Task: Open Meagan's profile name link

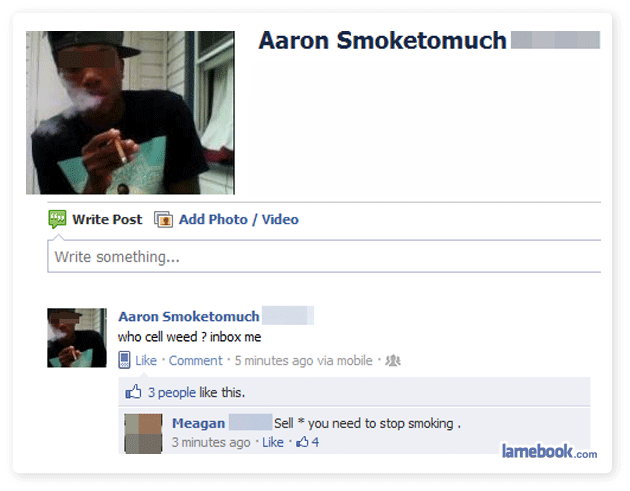Action: click(x=198, y=423)
